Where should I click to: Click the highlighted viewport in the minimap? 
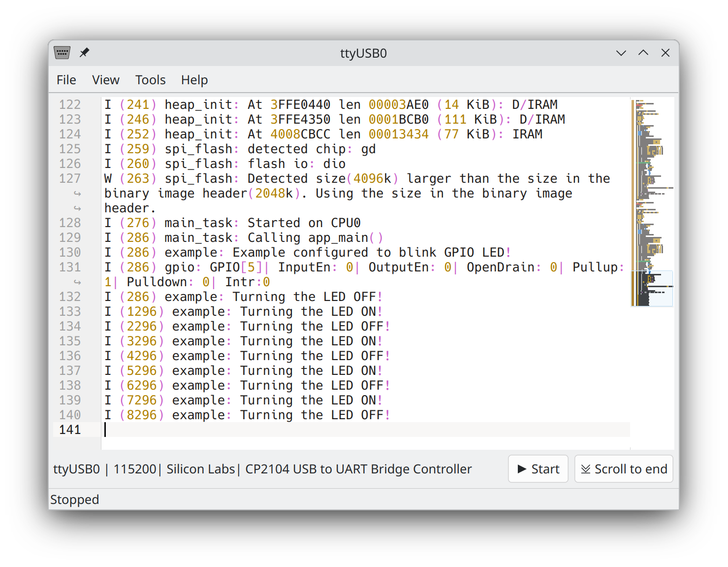(652, 288)
